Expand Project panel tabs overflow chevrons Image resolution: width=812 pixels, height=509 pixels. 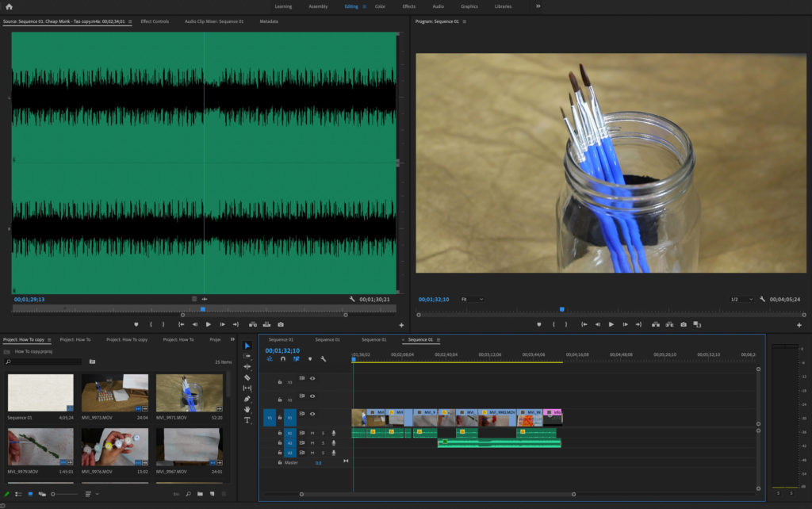232,339
